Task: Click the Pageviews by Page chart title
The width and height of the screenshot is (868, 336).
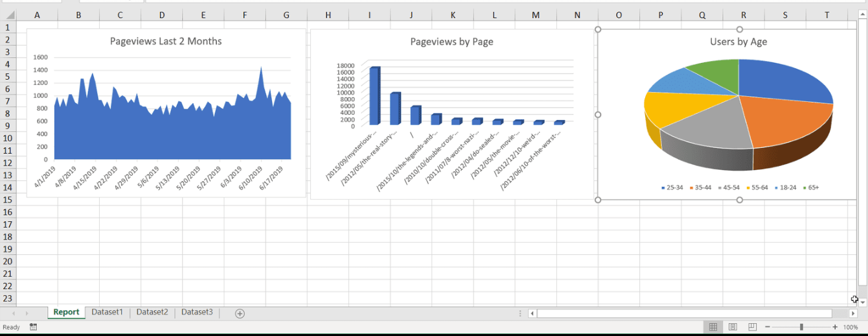Action: click(451, 42)
